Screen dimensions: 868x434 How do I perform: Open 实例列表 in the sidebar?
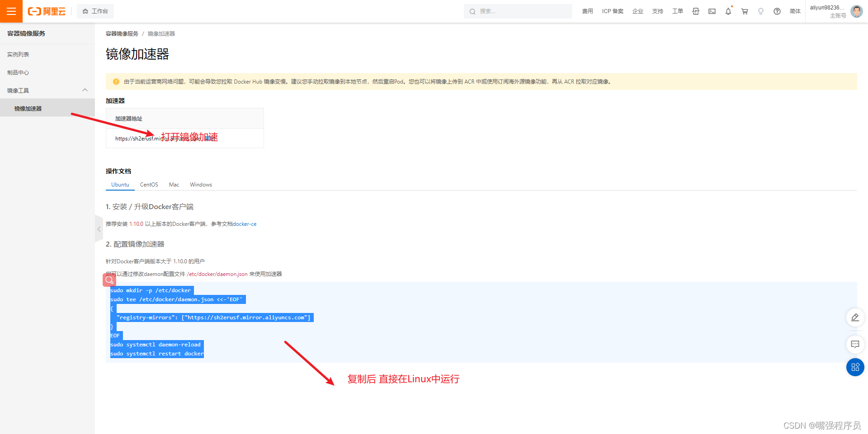coord(18,55)
